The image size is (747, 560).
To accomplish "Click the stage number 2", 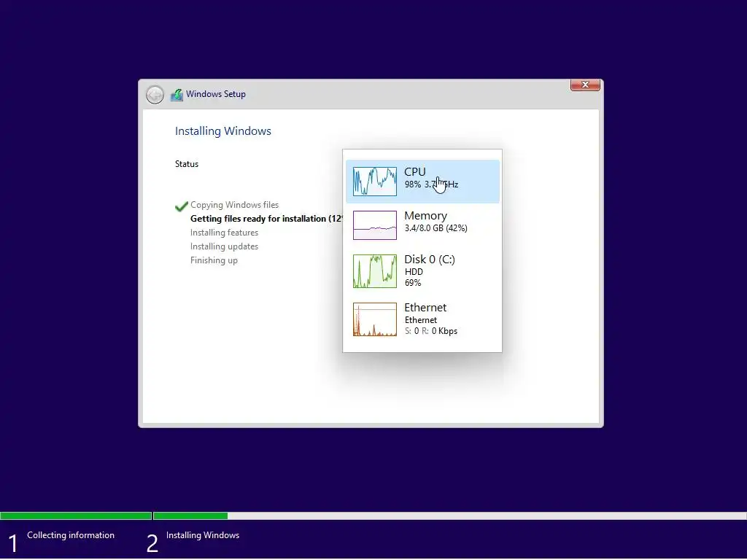I will (152, 543).
